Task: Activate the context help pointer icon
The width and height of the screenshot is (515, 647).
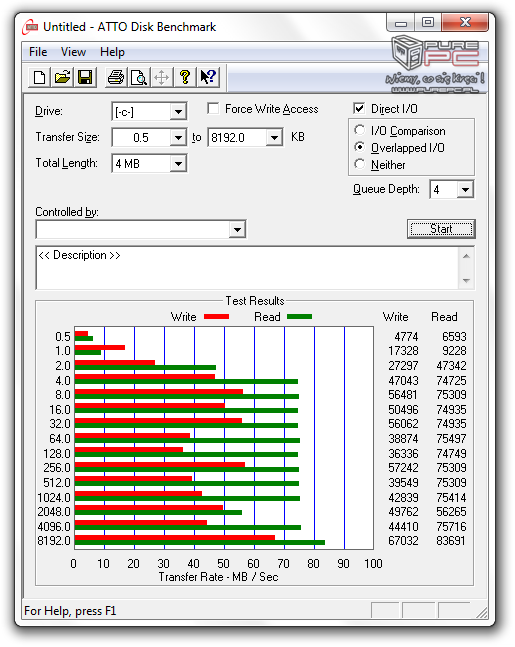Action: pyautogui.click(x=208, y=77)
